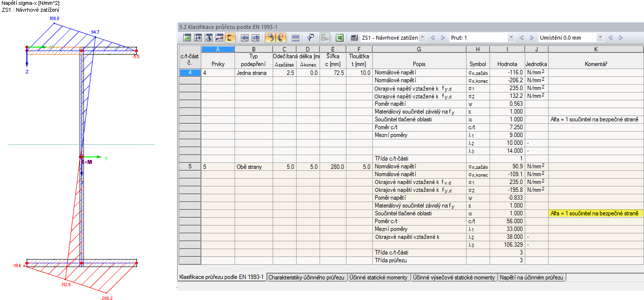Click the pick-in-graphic pointer toolbar icon
Screen dimensions: 644x300
click(310, 38)
